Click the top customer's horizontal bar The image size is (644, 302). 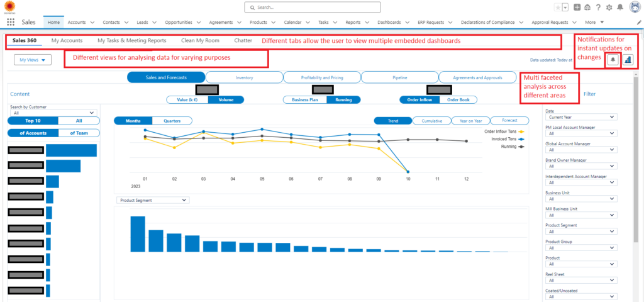click(x=72, y=150)
